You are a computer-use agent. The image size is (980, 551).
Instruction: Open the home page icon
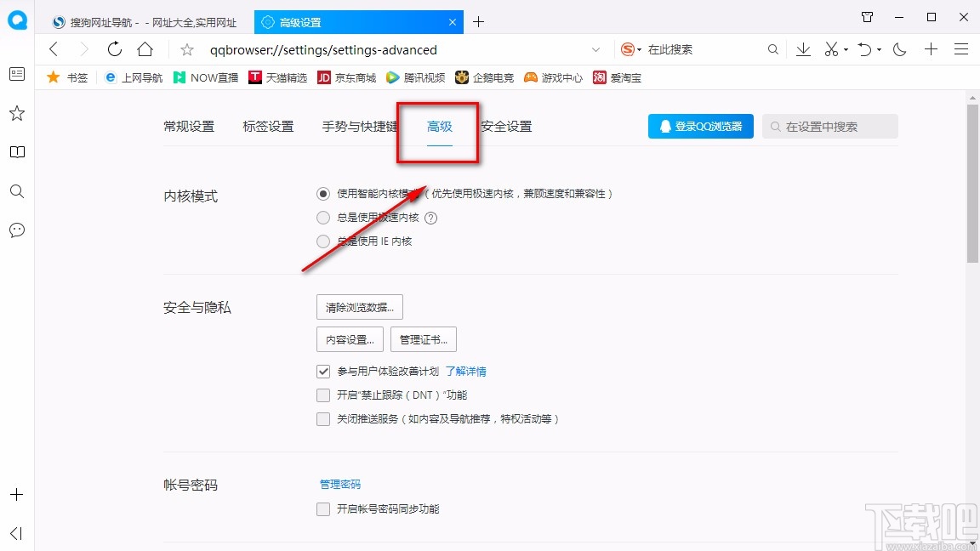tap(145, 49)
